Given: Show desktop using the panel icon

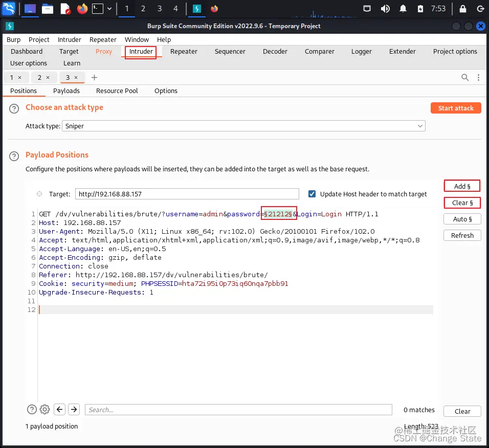Looking at the screenshot, I should 30,9.
